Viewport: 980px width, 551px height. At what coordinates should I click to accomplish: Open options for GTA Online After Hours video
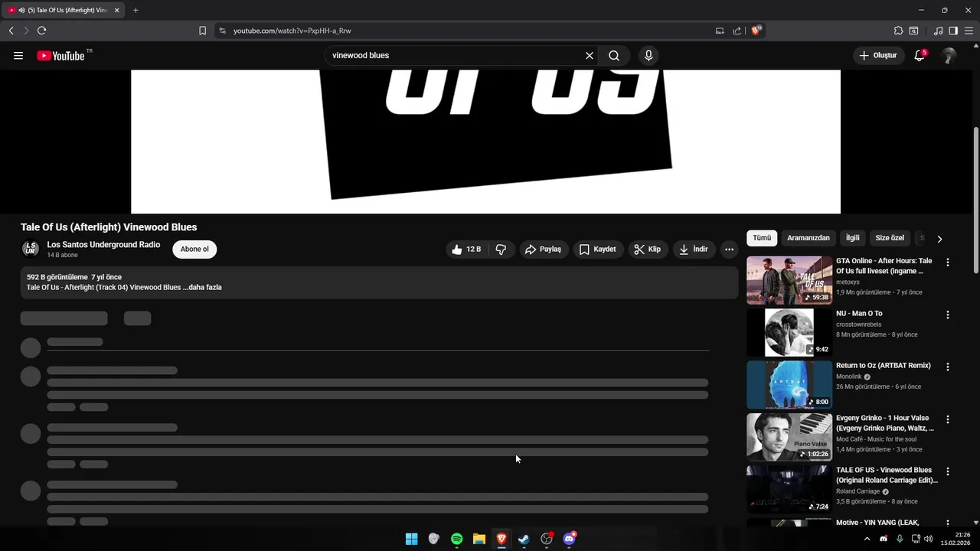[x=948, y=262]
